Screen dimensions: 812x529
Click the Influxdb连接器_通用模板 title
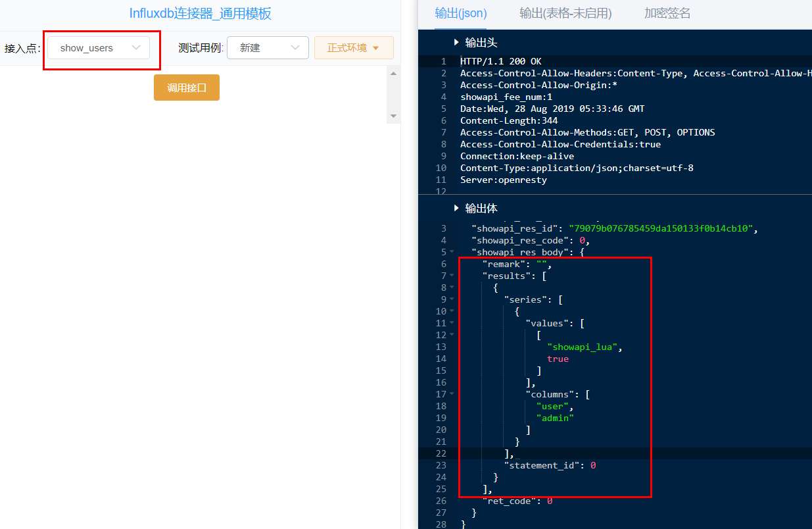200,14
